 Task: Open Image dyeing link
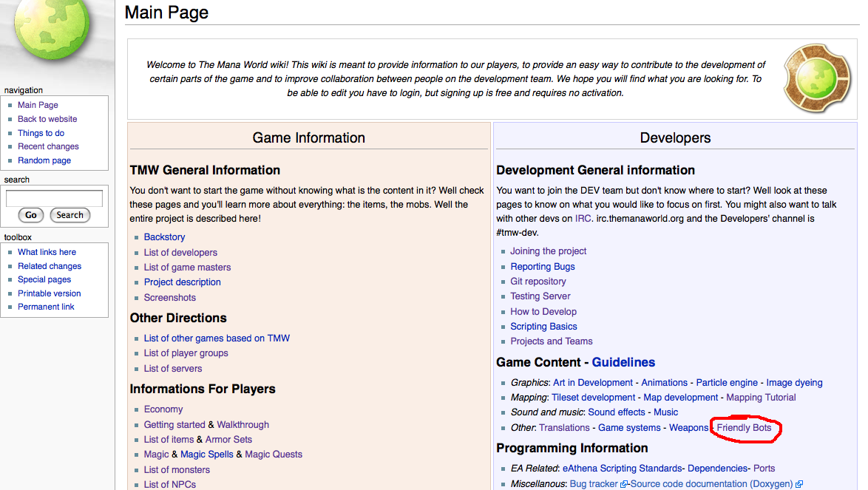tap(794, 383)
